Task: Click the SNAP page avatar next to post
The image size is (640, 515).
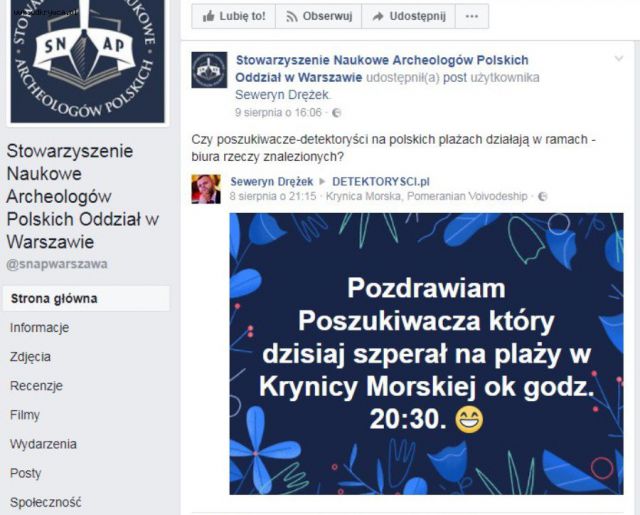Action: click(x=209, y=70)
